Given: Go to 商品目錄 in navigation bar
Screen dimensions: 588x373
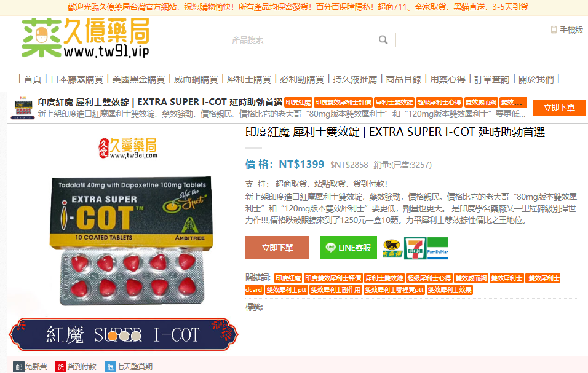Looking at the screenshot, I should 403,79.
